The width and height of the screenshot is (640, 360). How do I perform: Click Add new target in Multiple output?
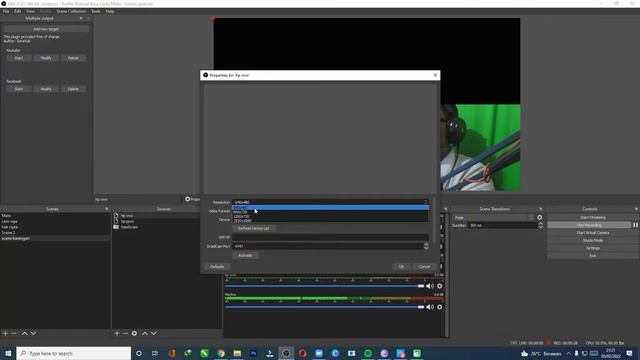coord(46,29)
